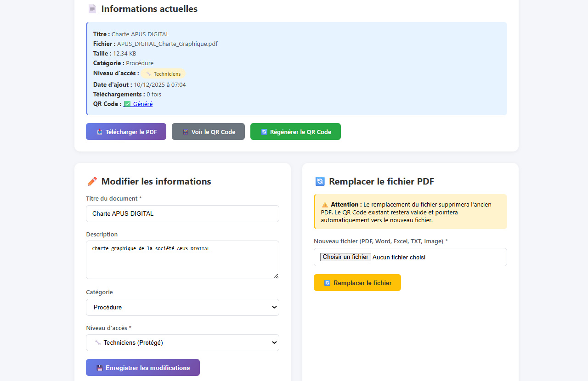Click the refresh icon on Régénérer le QR Code
The width and height of the screenshot is (588, 381).
point(264,132)
